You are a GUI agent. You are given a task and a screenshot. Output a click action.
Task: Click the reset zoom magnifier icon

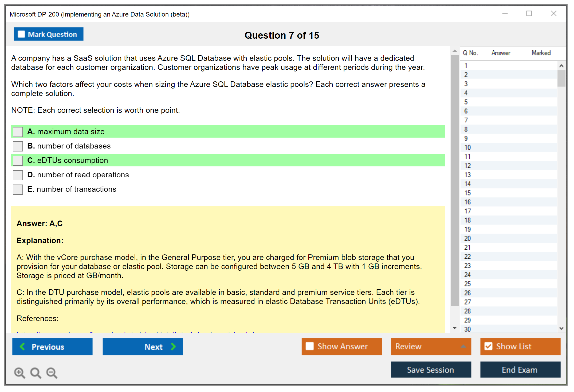point(36,373)
